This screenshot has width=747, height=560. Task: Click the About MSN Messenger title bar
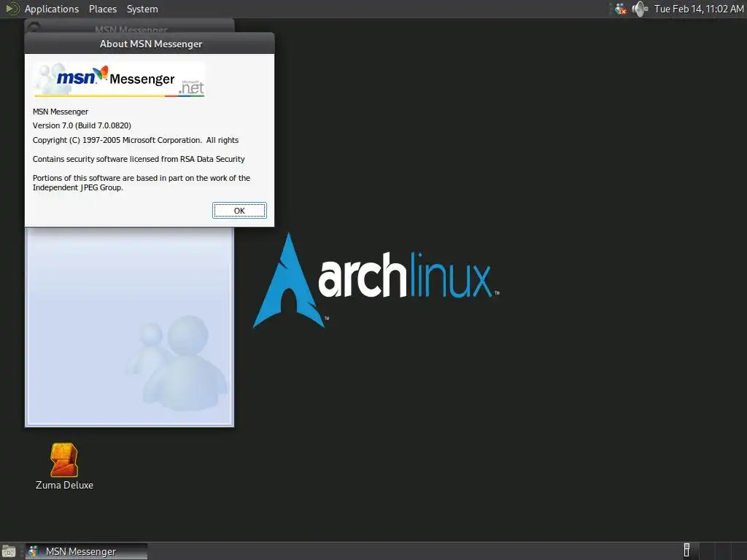tap(150, 44)
